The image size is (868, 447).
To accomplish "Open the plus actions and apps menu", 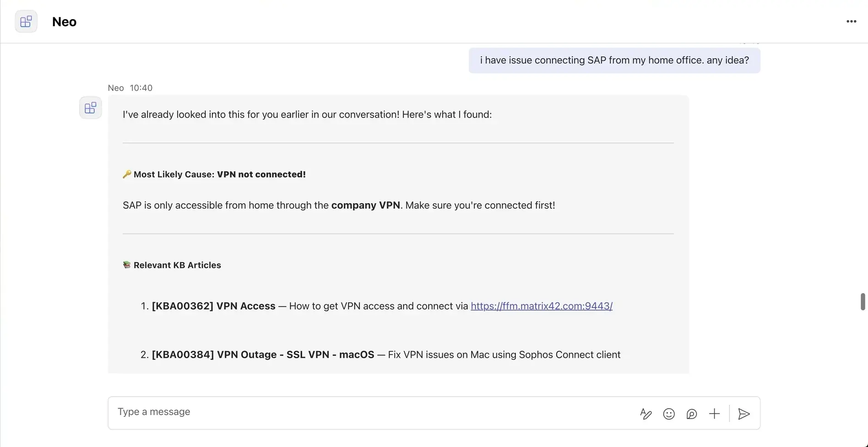I will (714, 414).
